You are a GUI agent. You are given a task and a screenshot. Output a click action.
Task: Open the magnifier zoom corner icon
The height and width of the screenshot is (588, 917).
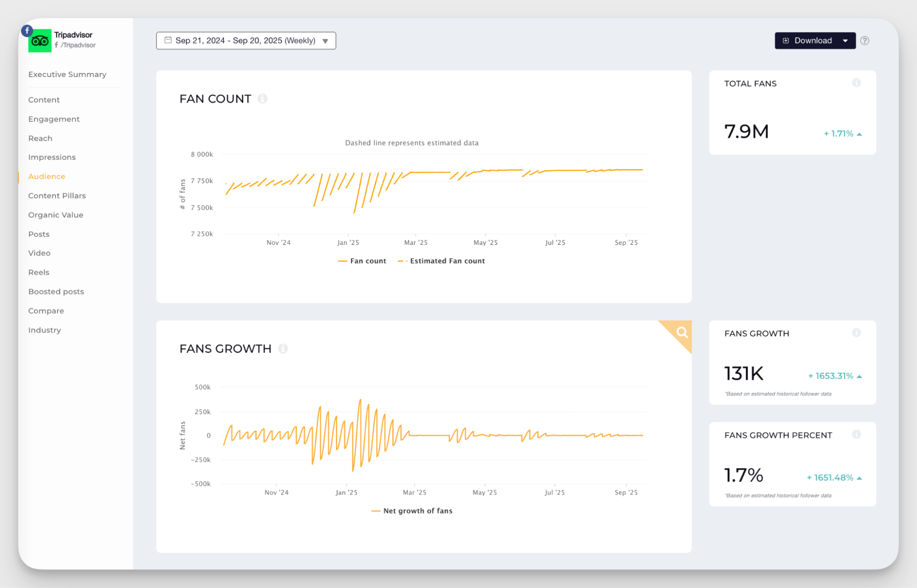click(682, 333)
